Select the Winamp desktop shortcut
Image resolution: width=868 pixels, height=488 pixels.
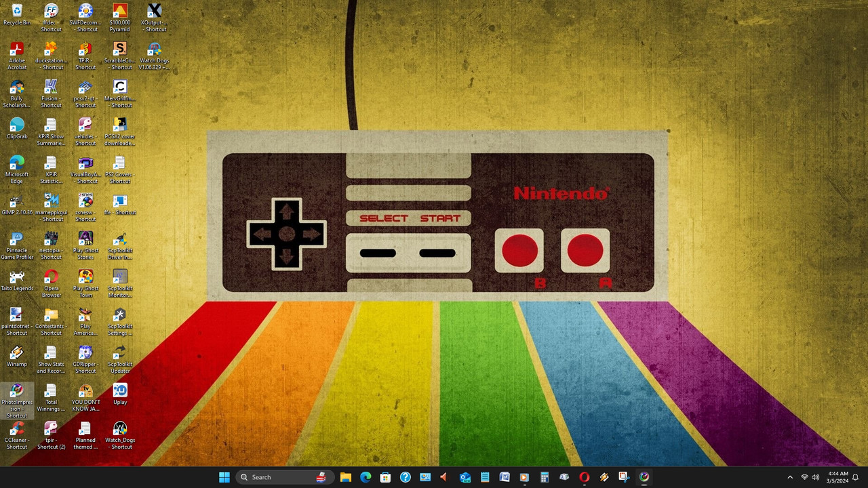pos(17,356)
